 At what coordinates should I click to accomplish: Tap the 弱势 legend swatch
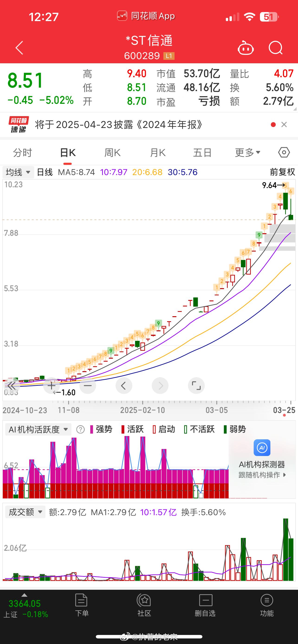click(225, 430)
